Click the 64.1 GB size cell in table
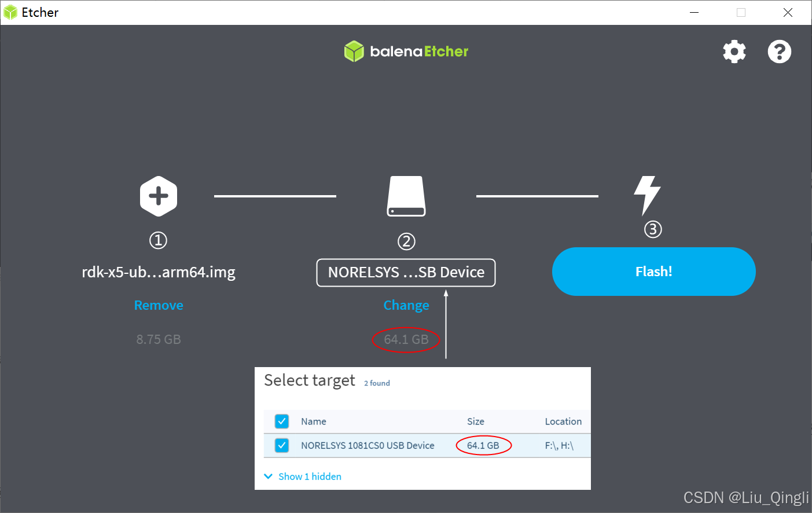The image size is (812, 513). tap(483, 445)
